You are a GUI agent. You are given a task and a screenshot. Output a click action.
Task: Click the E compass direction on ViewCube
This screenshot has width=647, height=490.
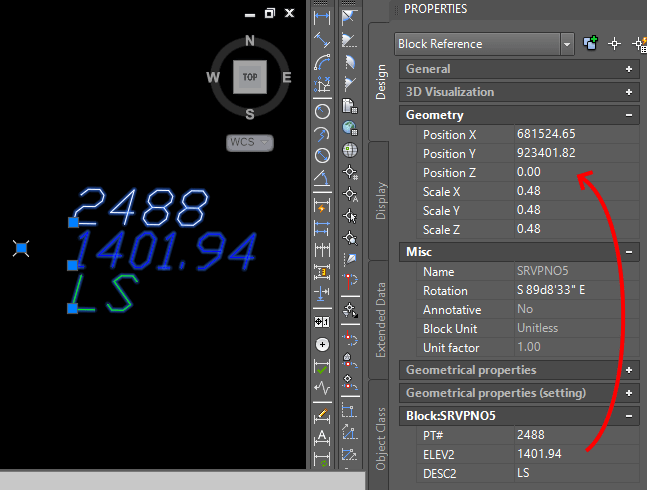[x=287, y=78]
